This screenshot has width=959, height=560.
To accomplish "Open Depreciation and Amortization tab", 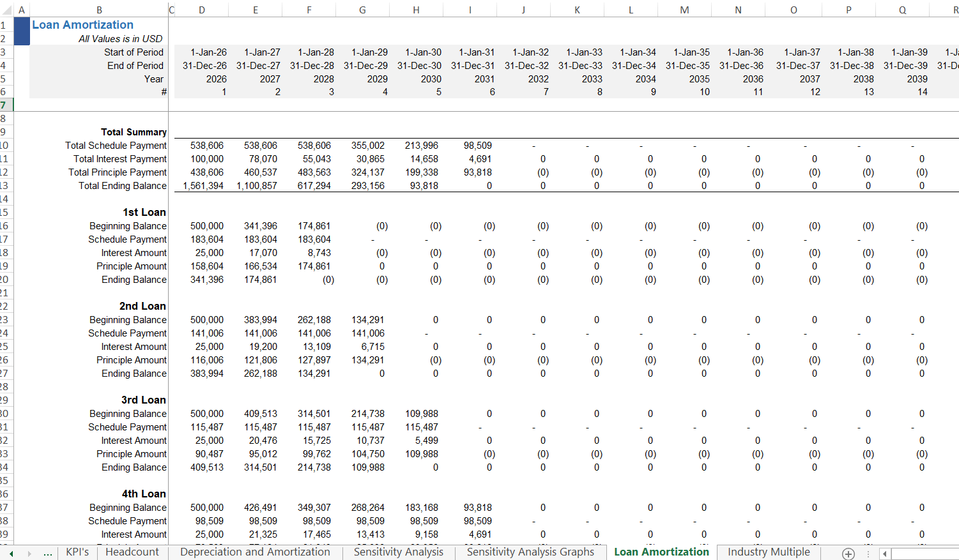I will pyautogui.click(x=255, y=552).
